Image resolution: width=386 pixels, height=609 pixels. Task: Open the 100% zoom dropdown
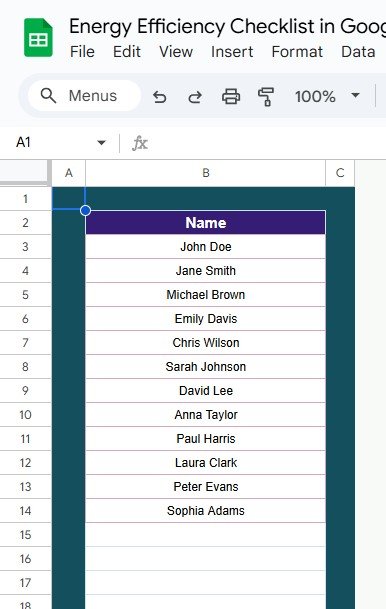[327, 96]
